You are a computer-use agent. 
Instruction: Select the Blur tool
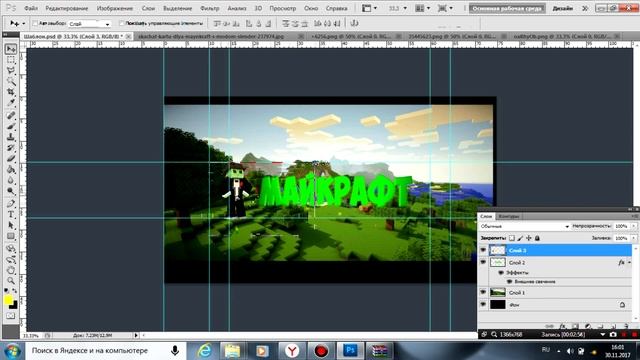coord(11,180)
